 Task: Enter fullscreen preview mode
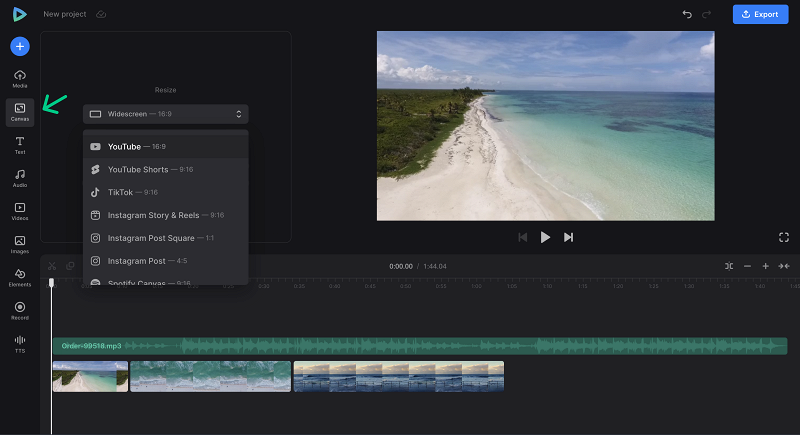(784, 237)
